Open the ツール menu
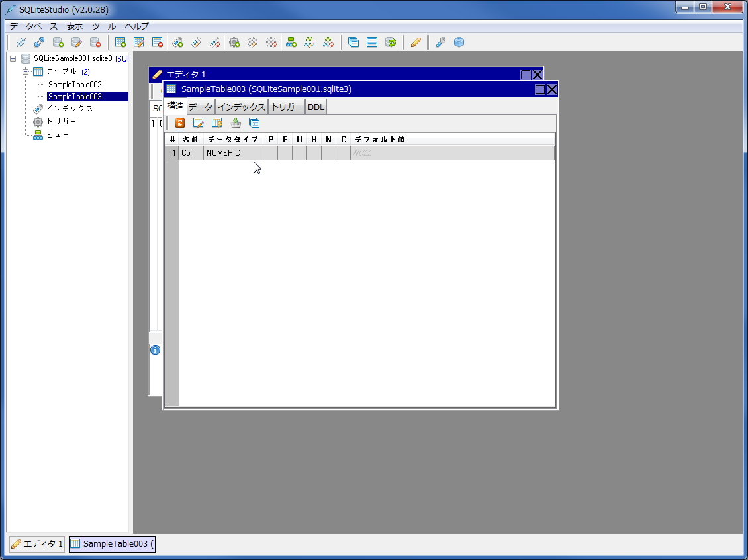Screen dimensions: 748x560 tap(103, 26)
